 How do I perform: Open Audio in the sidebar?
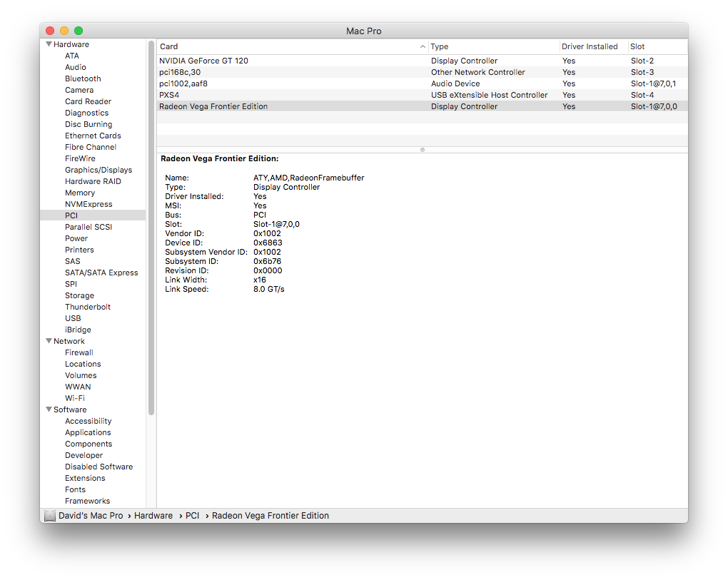[x=75, y=67]
